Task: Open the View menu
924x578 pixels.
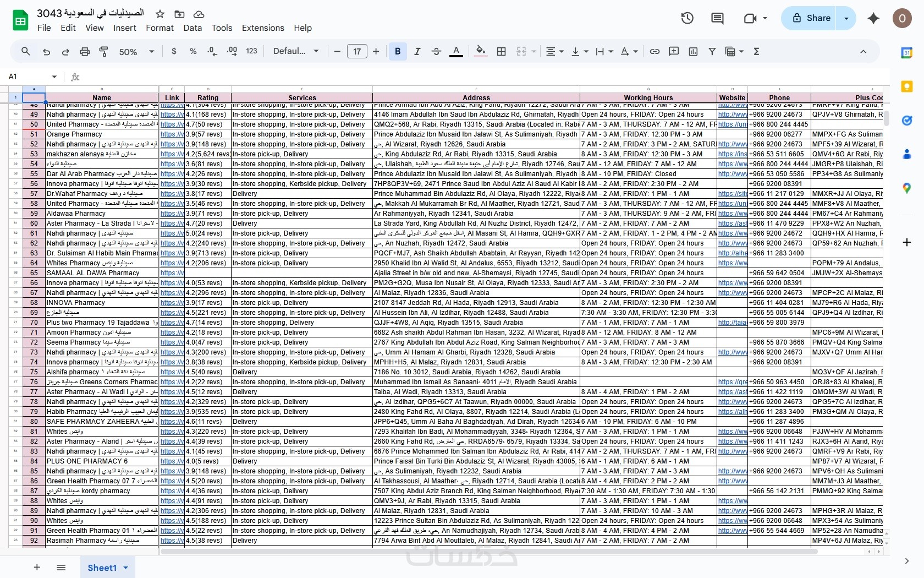Action: 95,28
